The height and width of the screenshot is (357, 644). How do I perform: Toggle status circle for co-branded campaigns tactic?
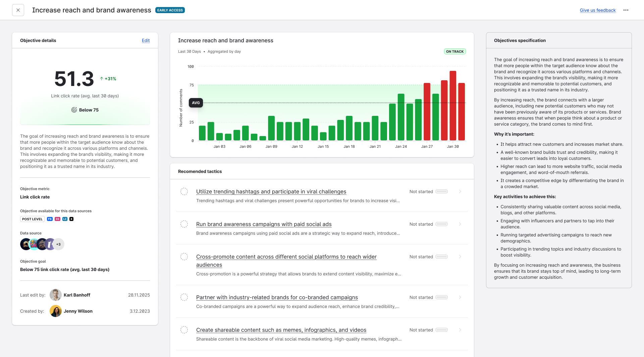tap(184, 297)
